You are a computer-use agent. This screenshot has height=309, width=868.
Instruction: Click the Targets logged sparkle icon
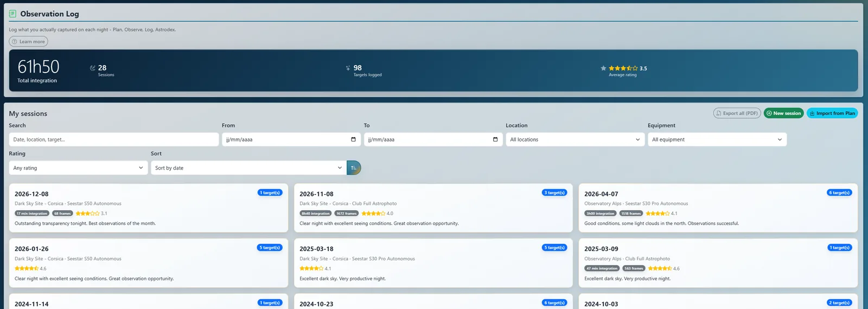click(348, 68)
